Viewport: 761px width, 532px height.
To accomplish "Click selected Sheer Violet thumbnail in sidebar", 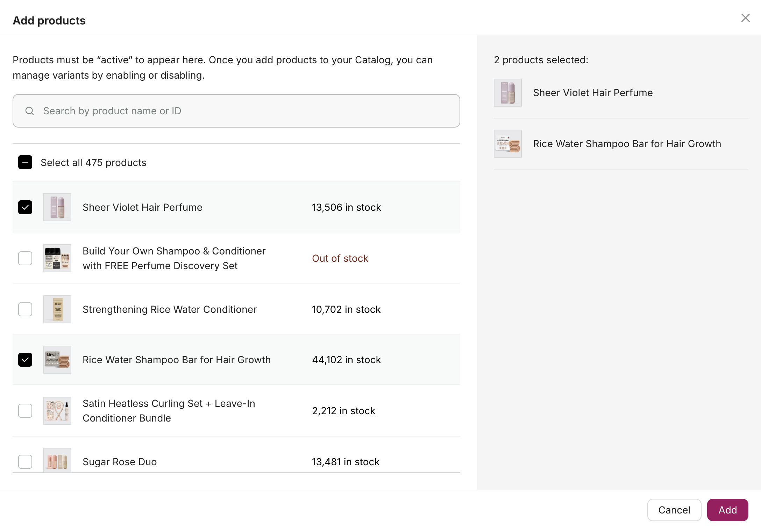I will [508, 93].
